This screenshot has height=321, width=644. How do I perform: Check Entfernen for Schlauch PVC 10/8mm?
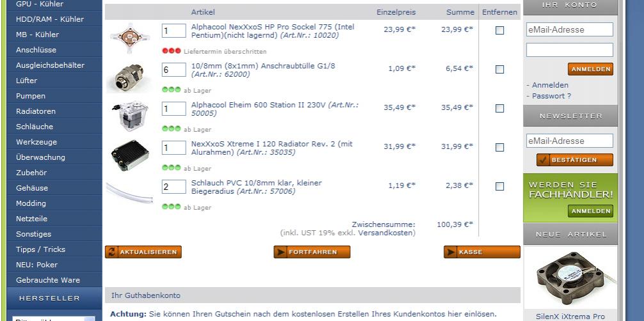(x=499, y=186)
